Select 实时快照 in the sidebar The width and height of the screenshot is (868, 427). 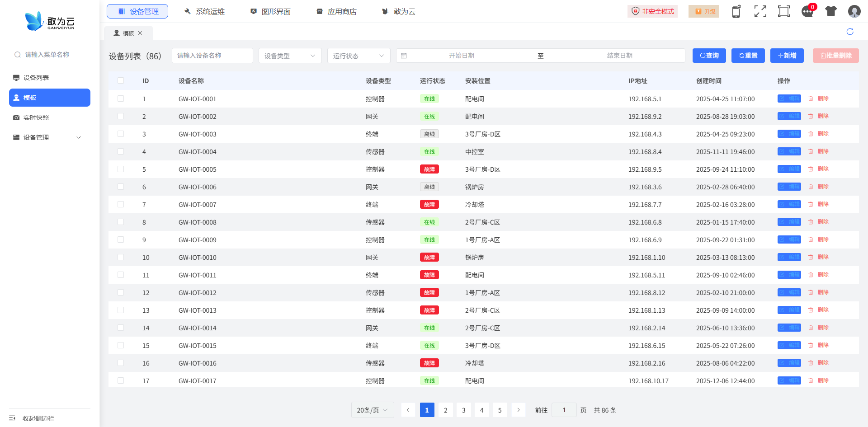50,117
